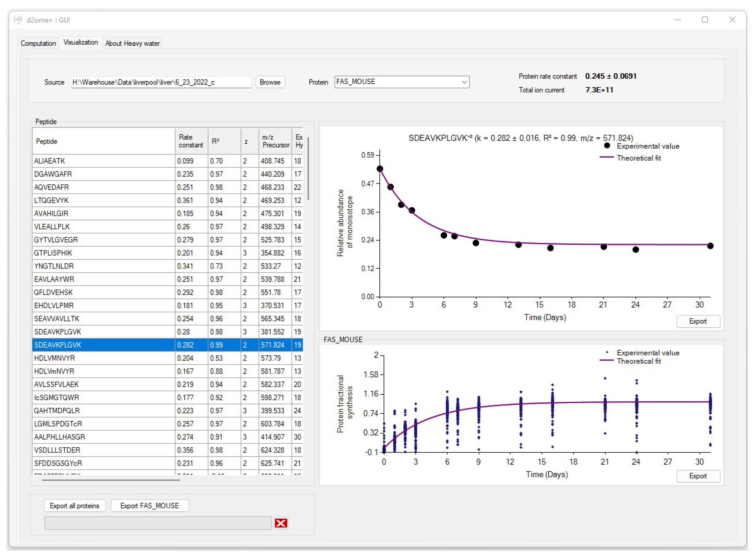Close the d2ome+ window
Image resolution: width=756 pixels, height=556 pixels.
click(x=732, y=20)
